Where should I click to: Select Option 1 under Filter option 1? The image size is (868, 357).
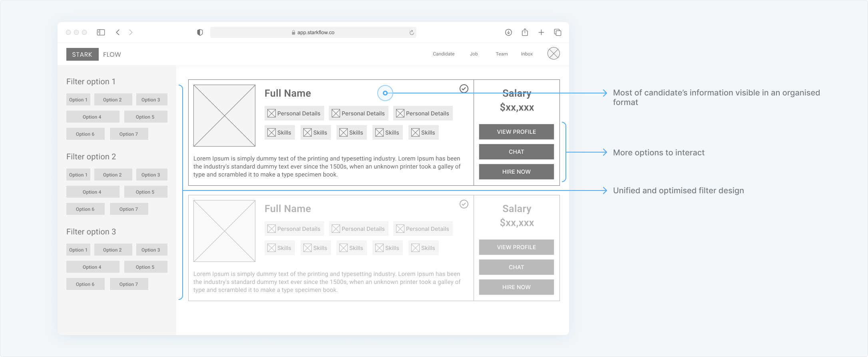click(78, 100)
